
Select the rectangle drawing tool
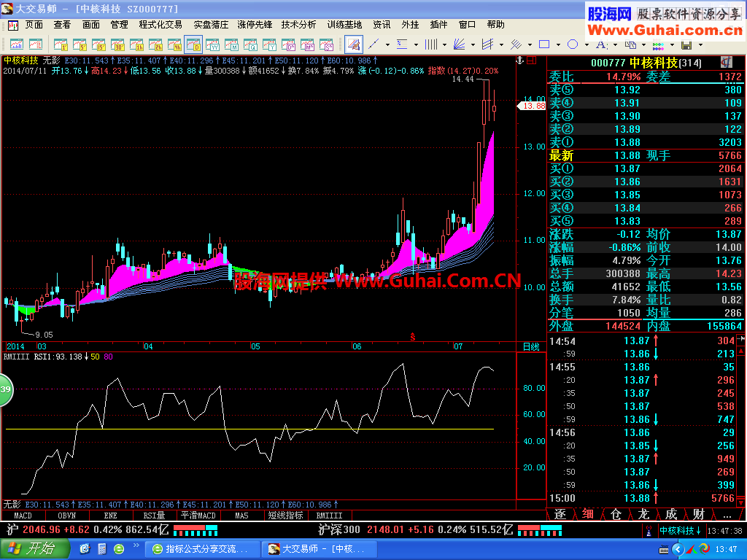tap(544, 44)
